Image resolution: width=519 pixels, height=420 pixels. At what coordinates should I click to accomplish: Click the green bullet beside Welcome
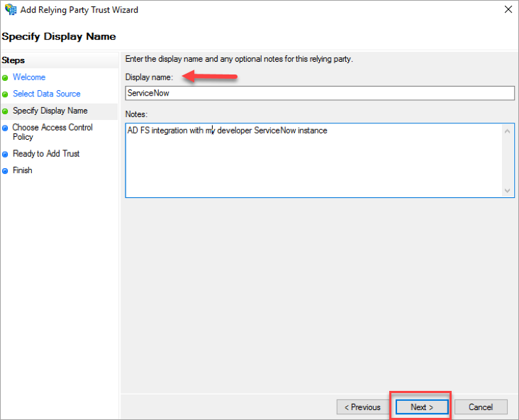pos(6,77)
